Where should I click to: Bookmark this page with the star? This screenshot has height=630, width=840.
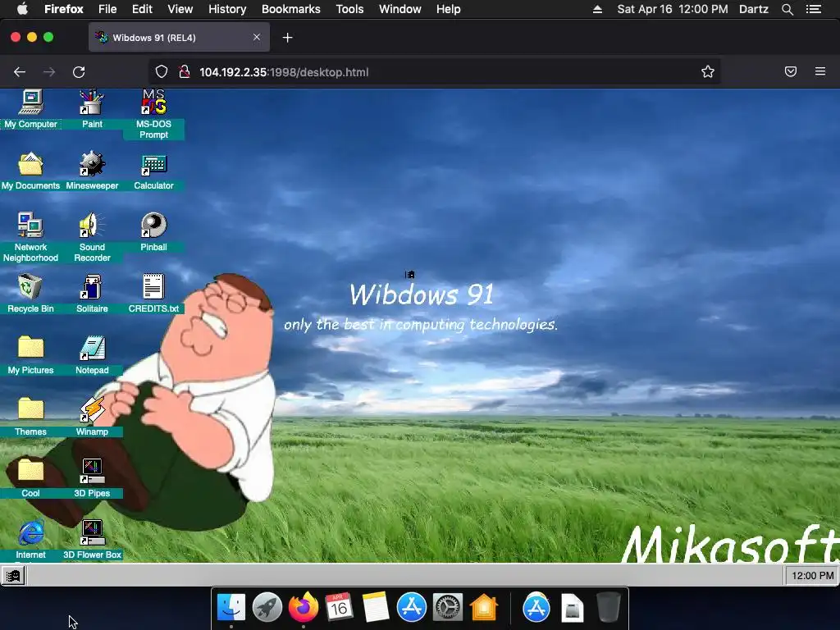708,72
